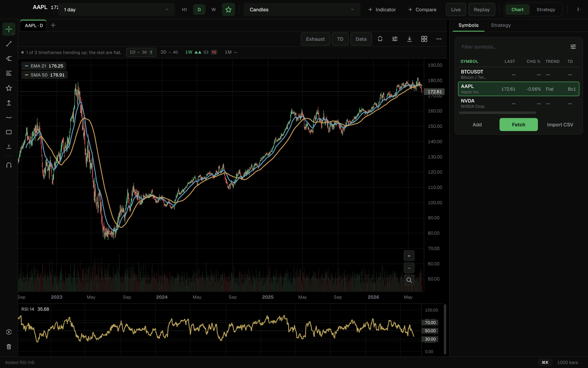Switch to Chart view mode
The image size is (588, 368).
click(517, 10)
